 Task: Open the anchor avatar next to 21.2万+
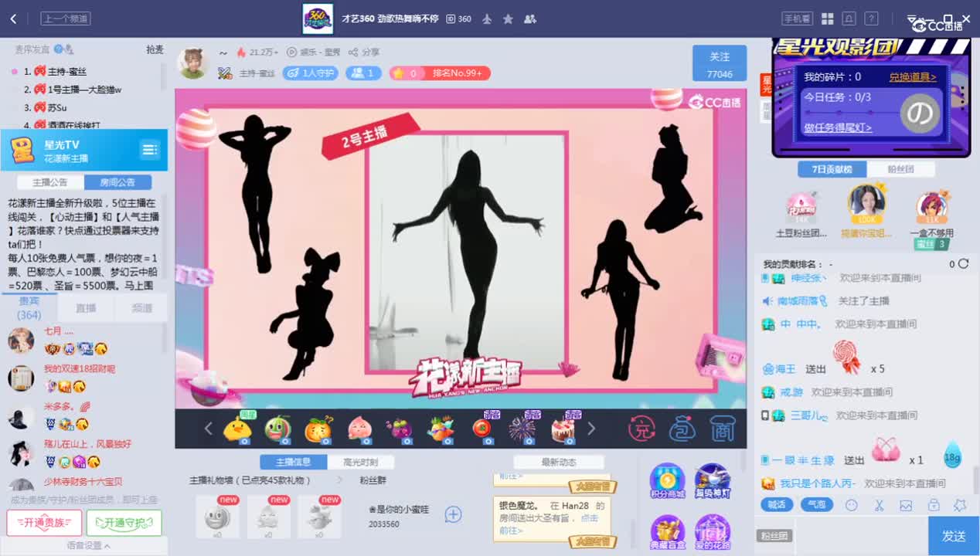click(193, 63)
